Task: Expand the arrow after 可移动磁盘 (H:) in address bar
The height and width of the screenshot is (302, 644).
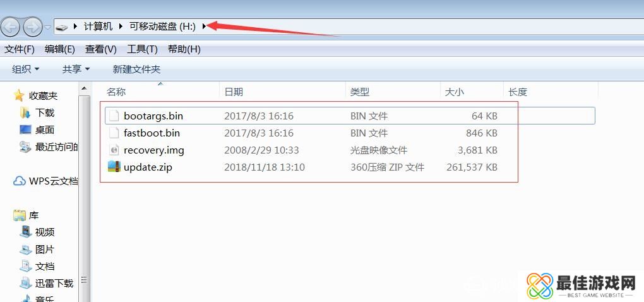Action: pos(204,27)
